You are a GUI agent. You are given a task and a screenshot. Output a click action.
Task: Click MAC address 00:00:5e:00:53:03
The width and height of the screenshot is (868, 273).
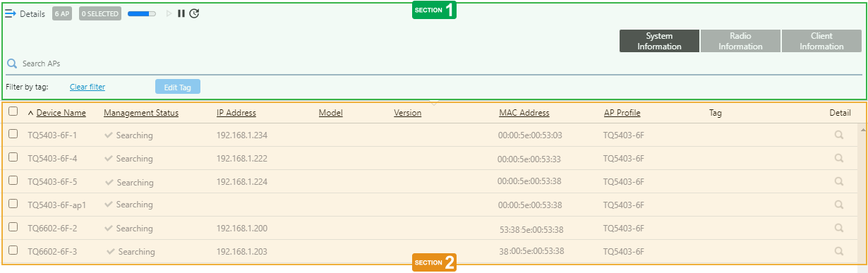point(530,135)
